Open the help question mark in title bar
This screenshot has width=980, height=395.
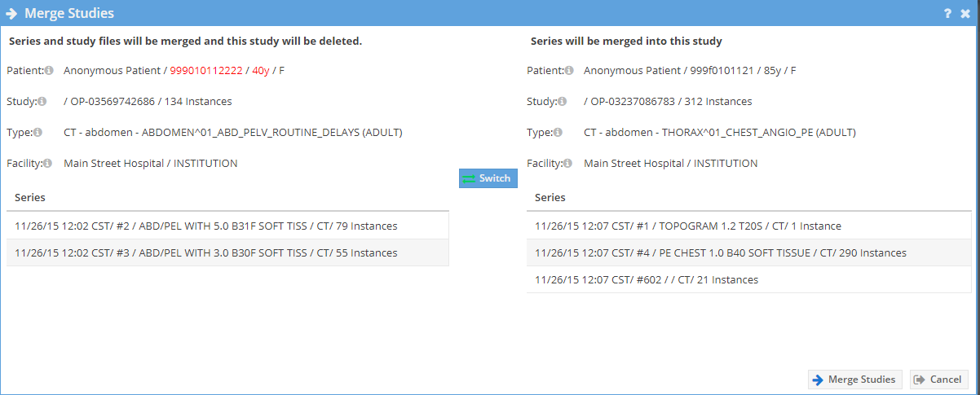[947, 14]
